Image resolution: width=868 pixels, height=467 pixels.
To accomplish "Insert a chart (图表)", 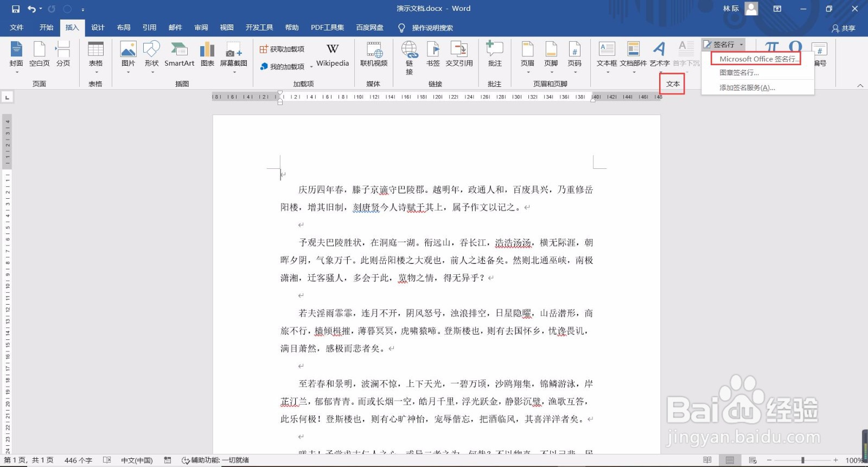I will 207,54.
